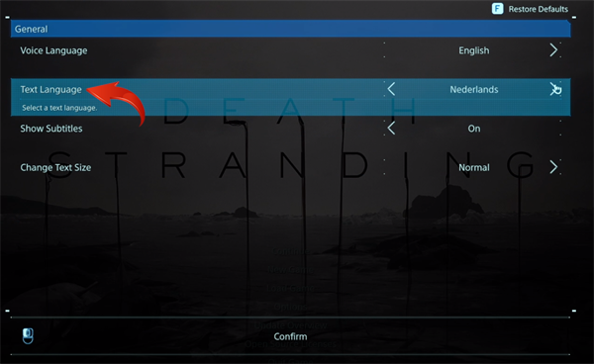Go to previous Text Language with left chevron
This screenshot has height=364, width=594.
(x=391, y=89)
